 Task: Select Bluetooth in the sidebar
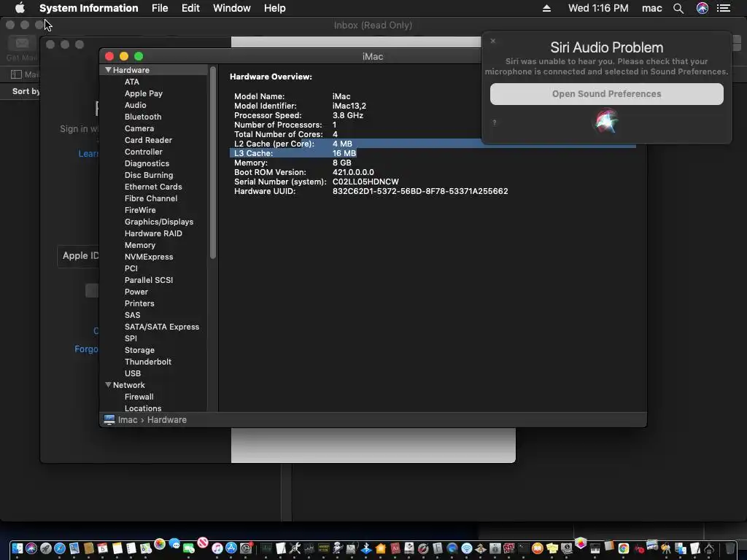(143, 117)
